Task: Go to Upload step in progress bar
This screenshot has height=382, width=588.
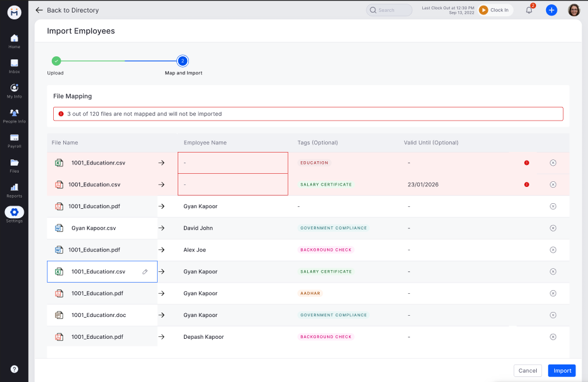Action: tap(56, 61)
